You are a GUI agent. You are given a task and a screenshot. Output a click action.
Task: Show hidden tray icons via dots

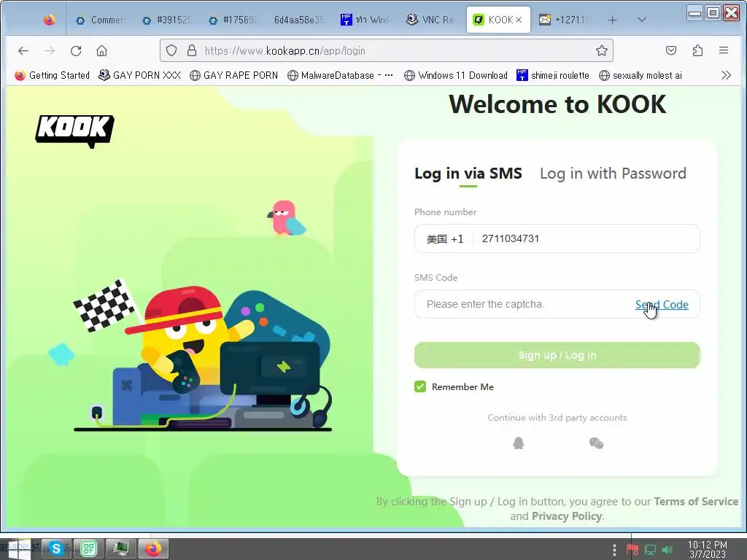tap(614, 550)
